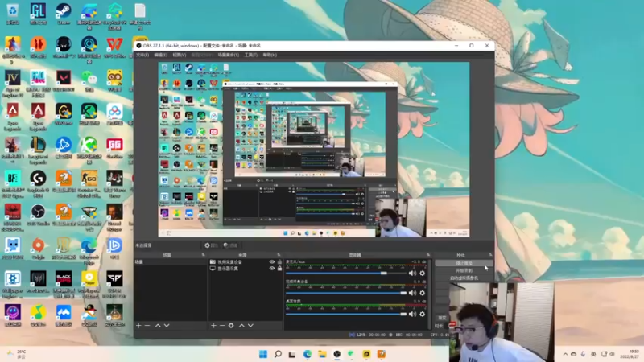Open Windows Start menu
Screen dimensions: 644x362
tap(263, 354)
